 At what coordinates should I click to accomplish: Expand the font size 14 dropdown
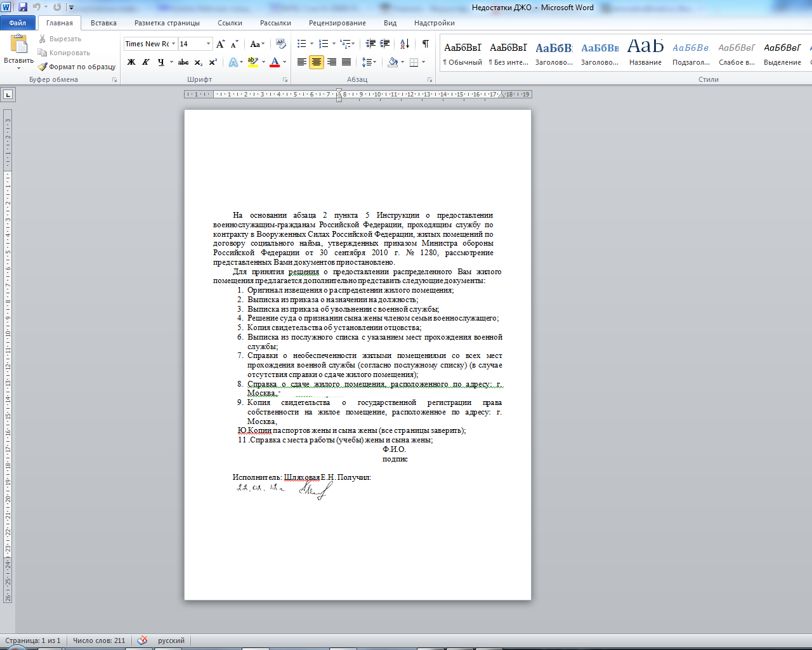pyautogui.click(x=208, y=44)
